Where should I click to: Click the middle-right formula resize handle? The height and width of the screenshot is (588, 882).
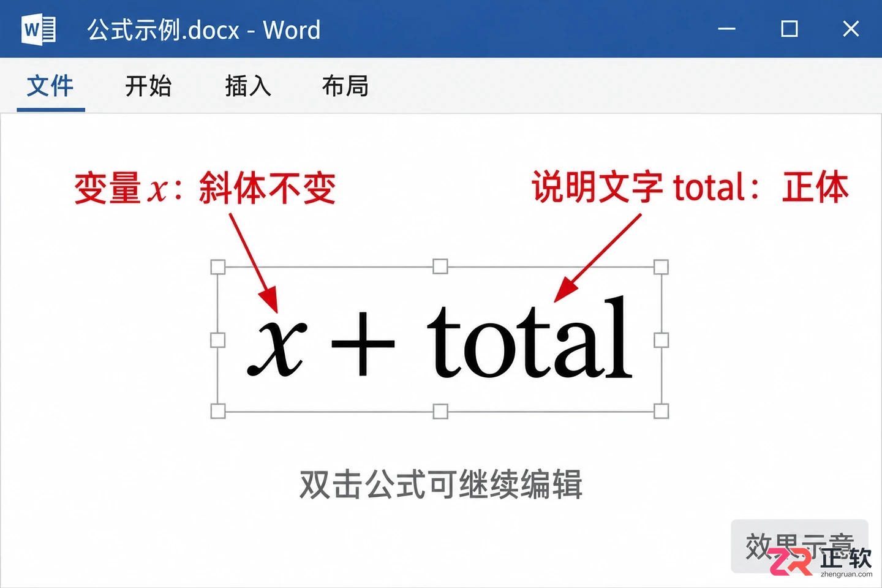point(661,340)
